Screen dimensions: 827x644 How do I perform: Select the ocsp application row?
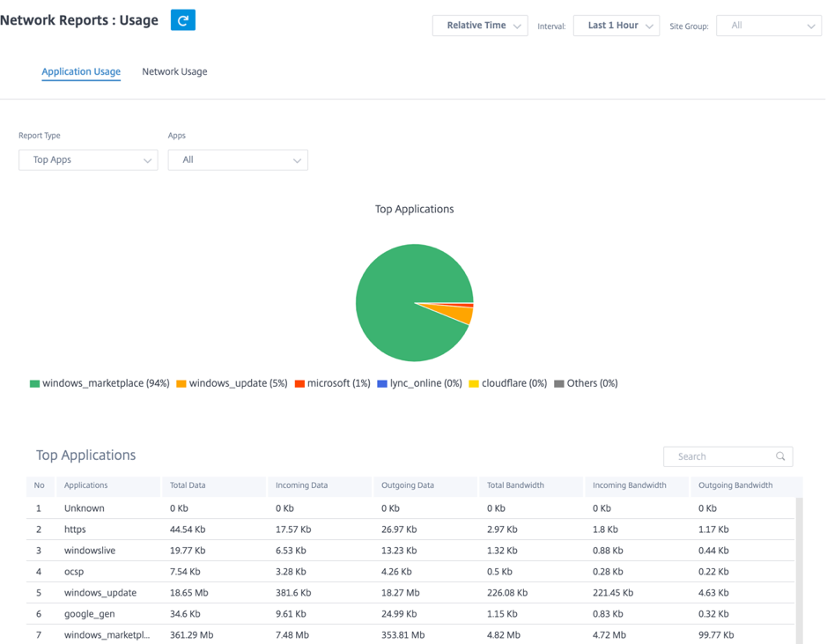[x=410, y=572]
